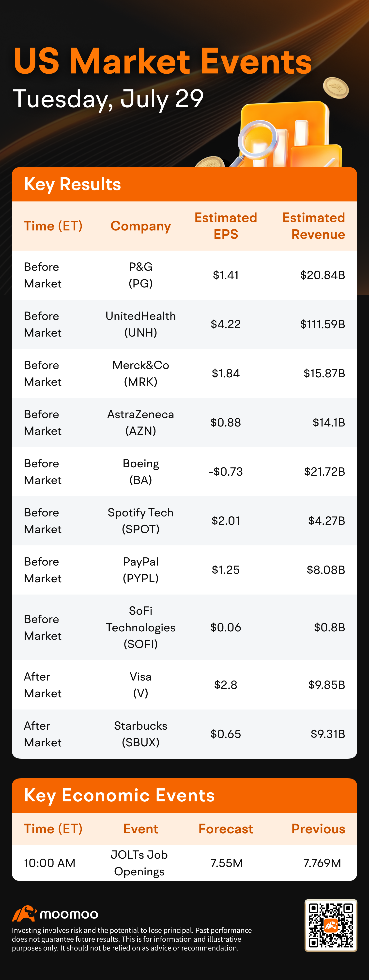Click the gold coin near the title
This screenshot has width=369, height=980.
pyautogui.click(x=336, y=88)
